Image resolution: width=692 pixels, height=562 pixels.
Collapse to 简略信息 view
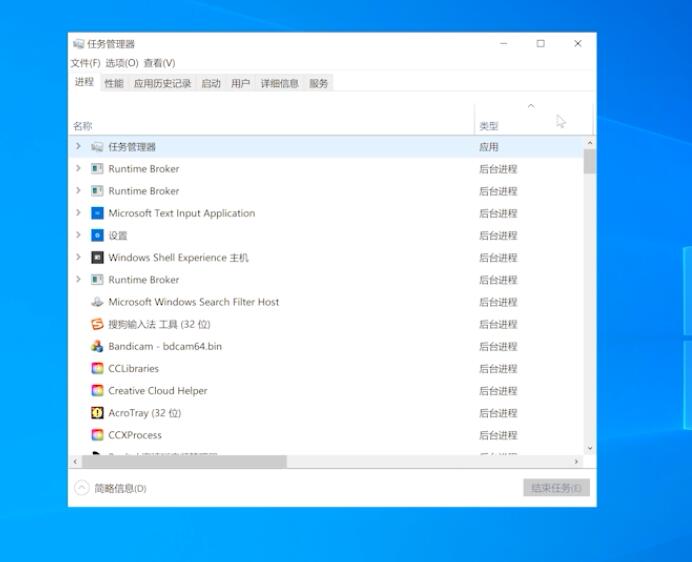pyautogui.click(x=110, y=488)
